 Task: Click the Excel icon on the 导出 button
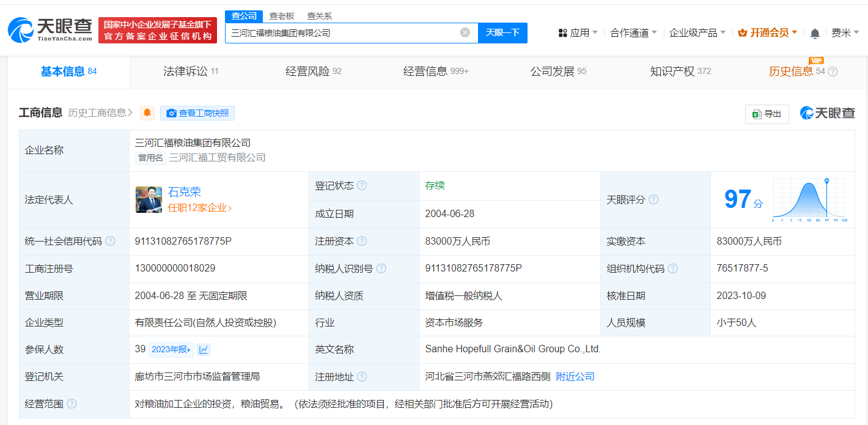[x=758, y=114]
